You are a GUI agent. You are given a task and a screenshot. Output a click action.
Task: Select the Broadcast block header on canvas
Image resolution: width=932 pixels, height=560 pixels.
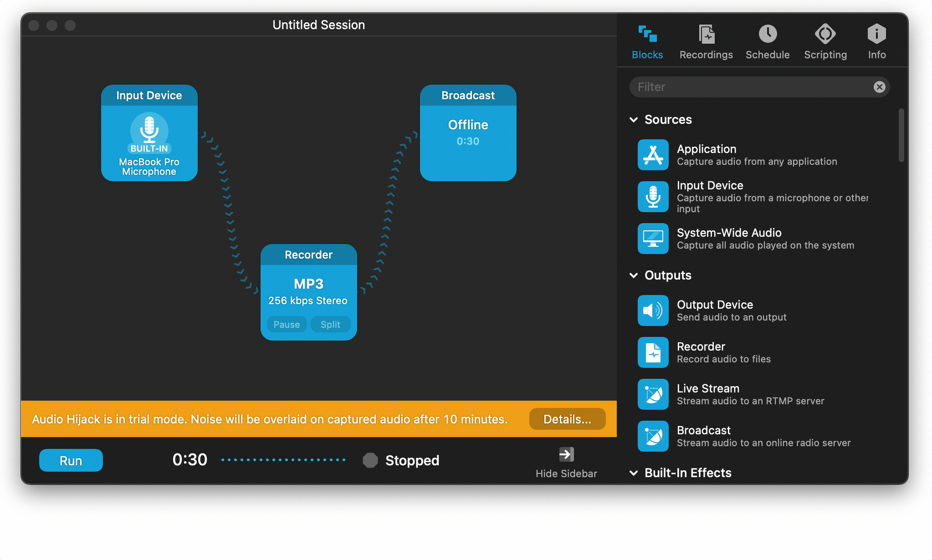(468, 95)
